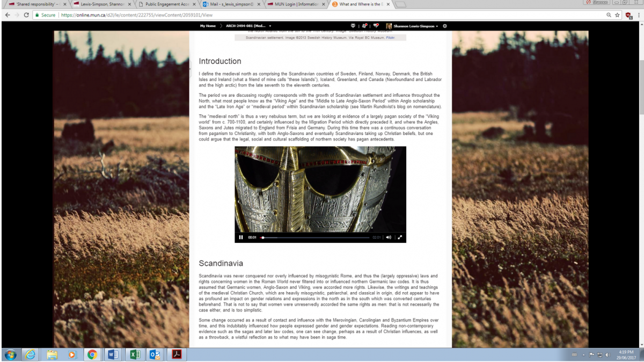Open the message alerts icon
This screenshot has width=644, height=362.
[353, 26]
